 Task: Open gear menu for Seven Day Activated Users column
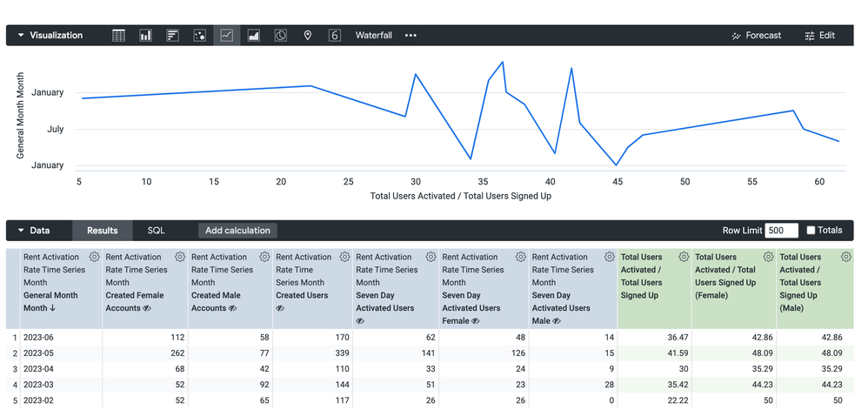click(x=431, y=257)
